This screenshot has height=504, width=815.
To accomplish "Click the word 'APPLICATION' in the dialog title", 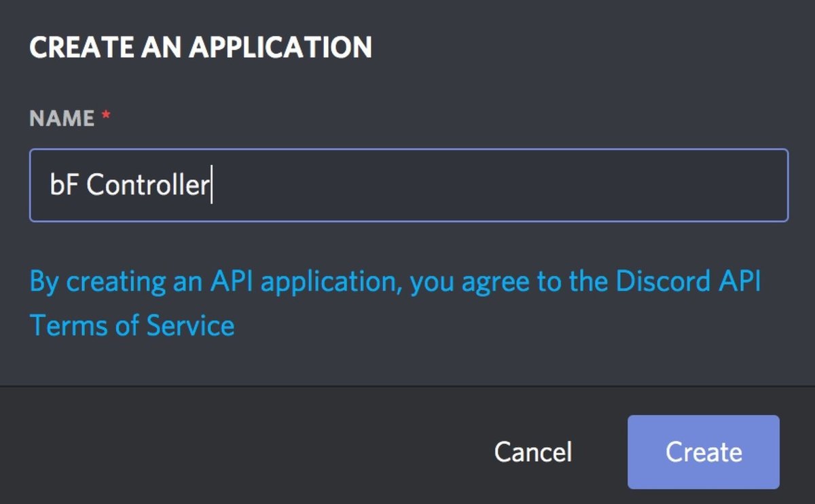I will coord(280,48).
